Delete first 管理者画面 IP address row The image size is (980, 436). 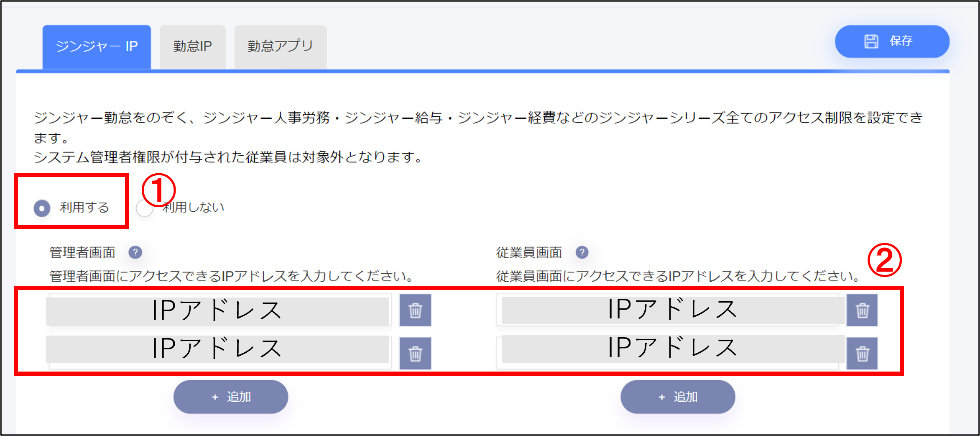(x=415, y=310)
